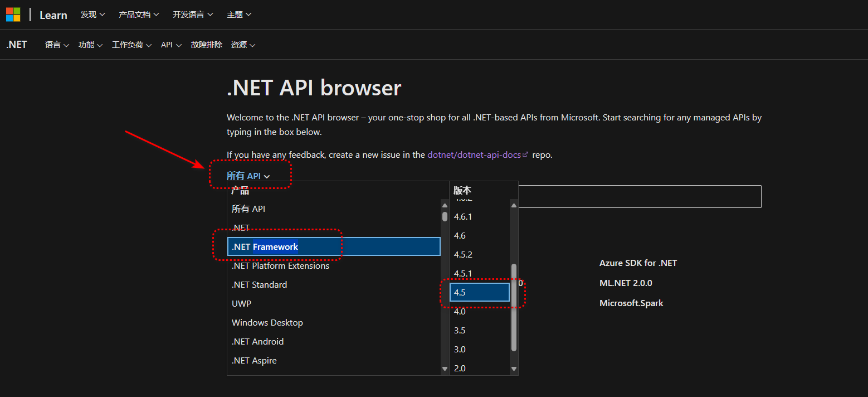The width and height of the screenshot is (868, 397).
Task: Go to the 故障排除 page
Action: (x=207, y=45)
